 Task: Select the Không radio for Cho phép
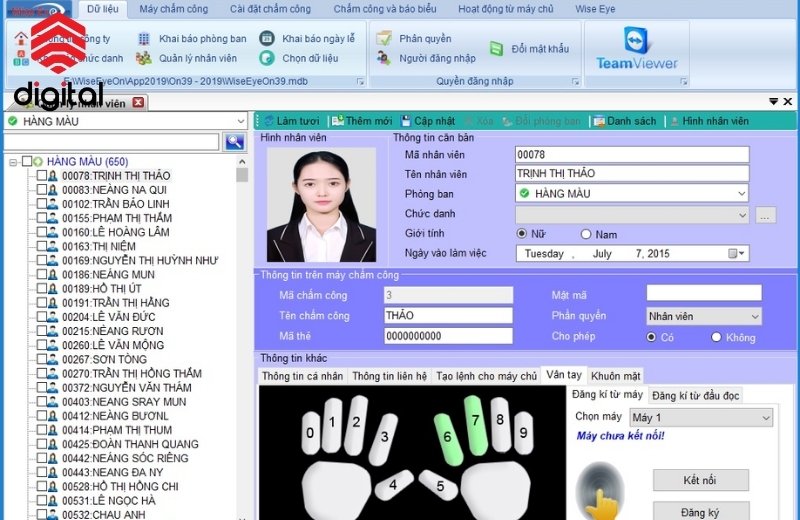pyautogui.click(x=716, y=337)
